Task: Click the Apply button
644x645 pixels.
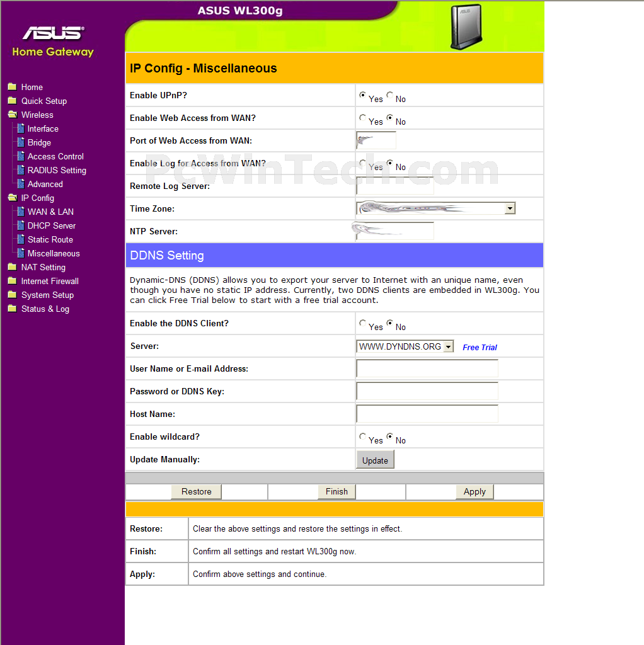Action: click(x=474, y=491)
